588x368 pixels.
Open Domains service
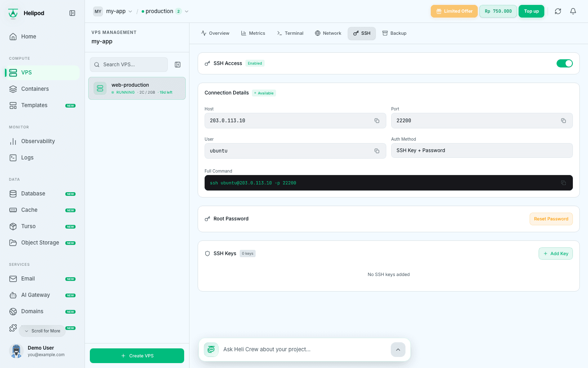[42, 311]
